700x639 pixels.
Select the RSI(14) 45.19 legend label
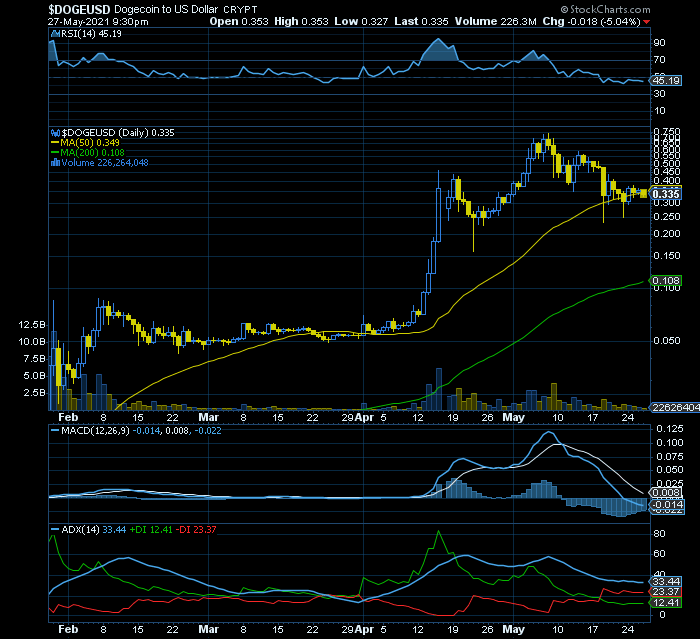pos(91,33)
